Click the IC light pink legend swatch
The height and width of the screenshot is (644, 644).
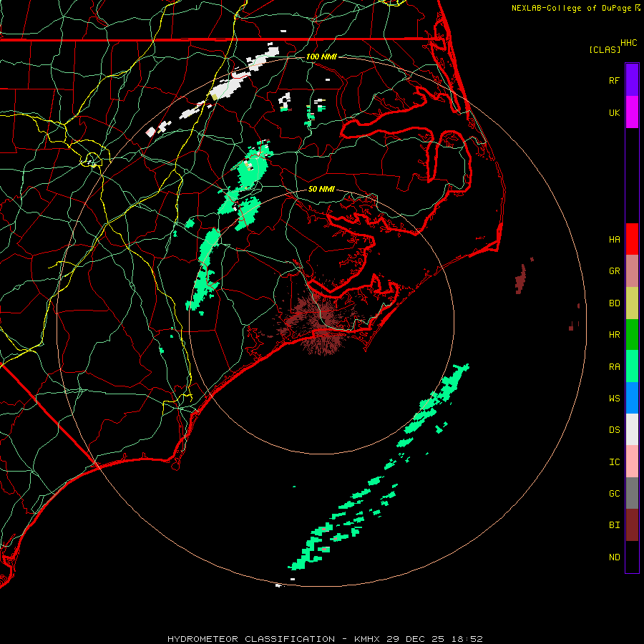[632, 462]
